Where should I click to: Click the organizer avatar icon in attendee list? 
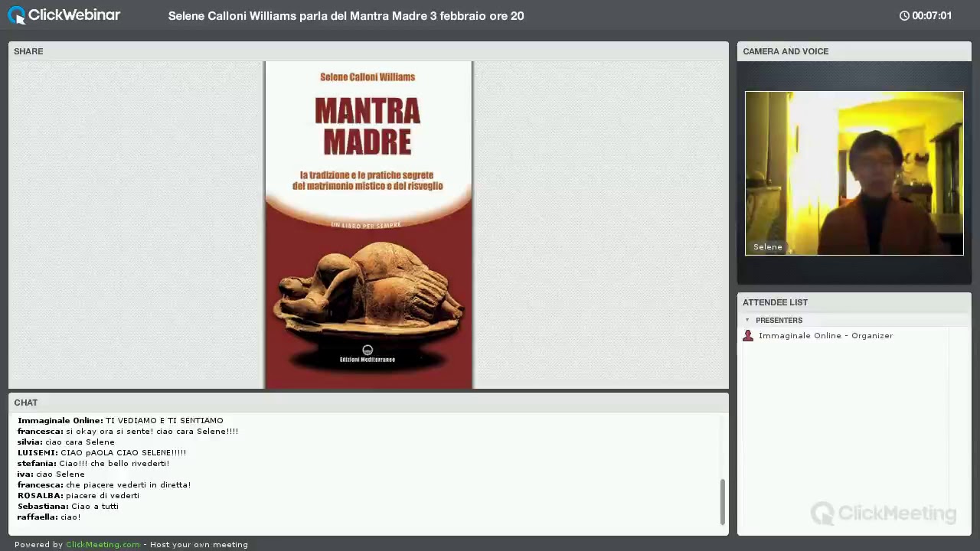(748, 335)
